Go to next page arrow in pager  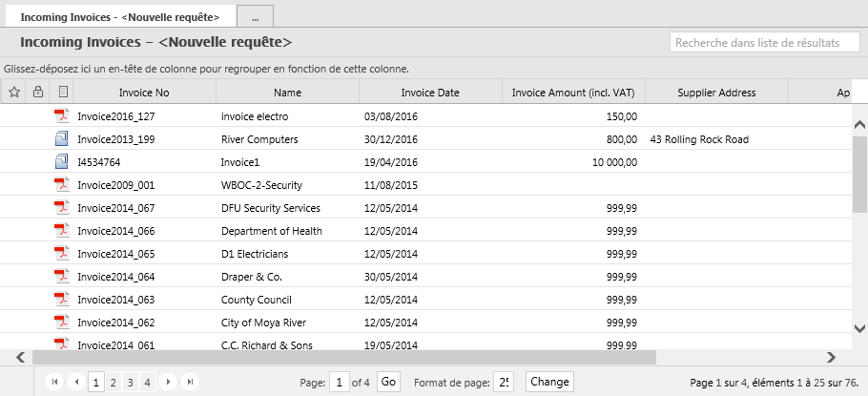(169, 382)
